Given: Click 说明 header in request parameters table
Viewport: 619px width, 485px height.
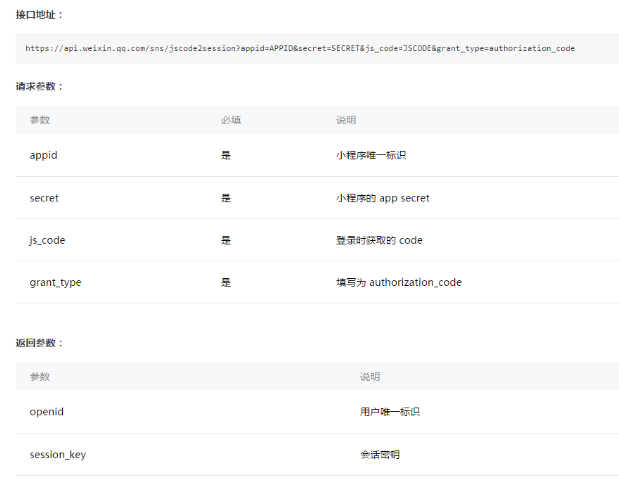Looking at the screenshot, I should coord(346,120).
